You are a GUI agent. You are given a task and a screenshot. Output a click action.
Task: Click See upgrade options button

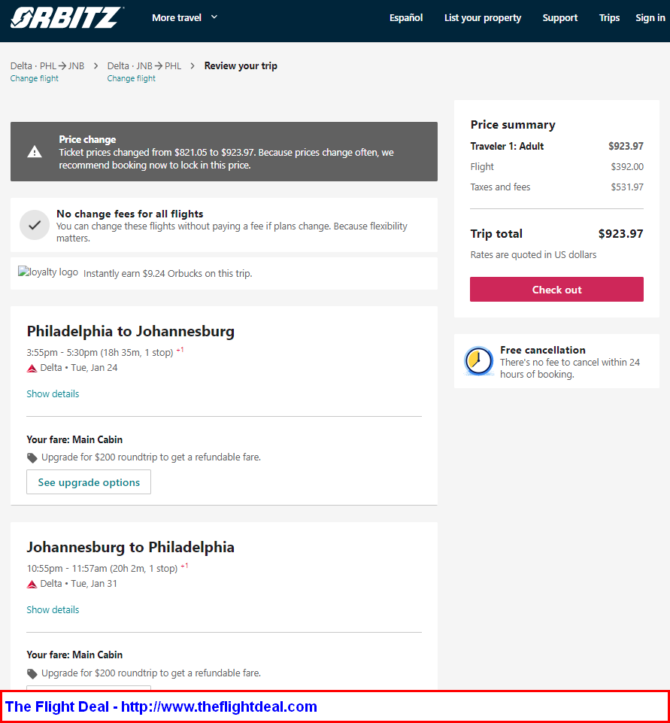(x=89, y=482)
